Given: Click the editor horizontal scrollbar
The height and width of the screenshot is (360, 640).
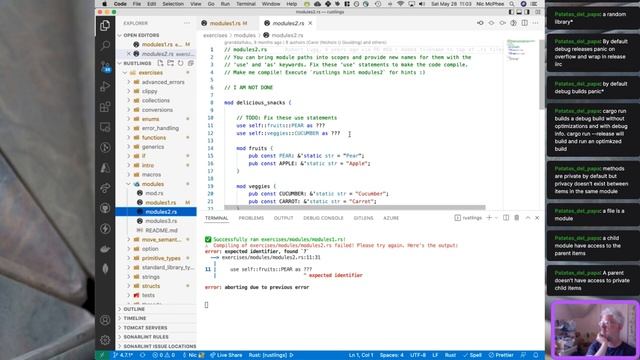Looking at the screenshot, I should (x=355, y=207).
